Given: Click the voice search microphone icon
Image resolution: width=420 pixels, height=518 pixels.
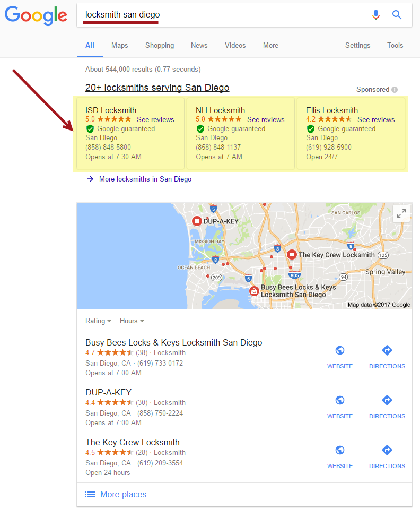Looking at the screenshot, I should click(x=376, y=15).
